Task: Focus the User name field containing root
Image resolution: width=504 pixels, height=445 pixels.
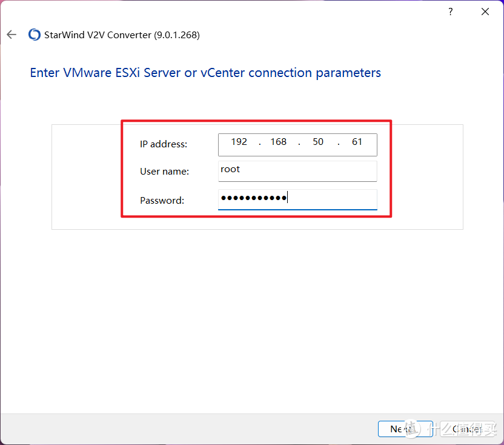Action: tap(297, 171)
